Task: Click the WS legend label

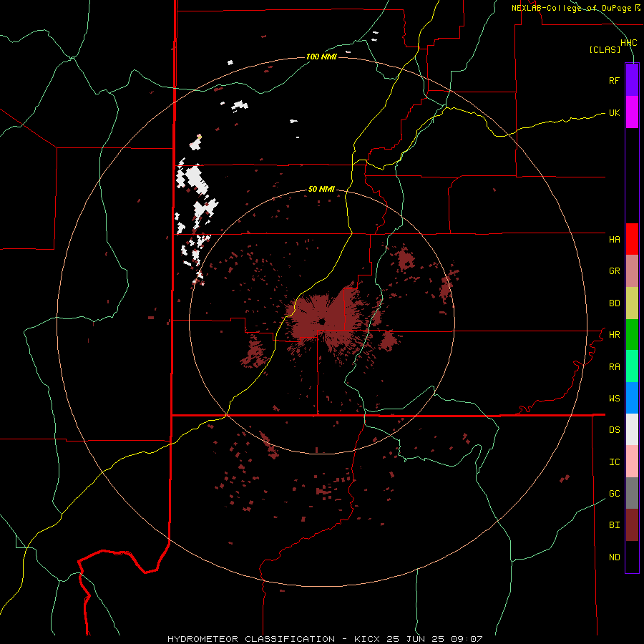Action: click(x=614, y=399)
